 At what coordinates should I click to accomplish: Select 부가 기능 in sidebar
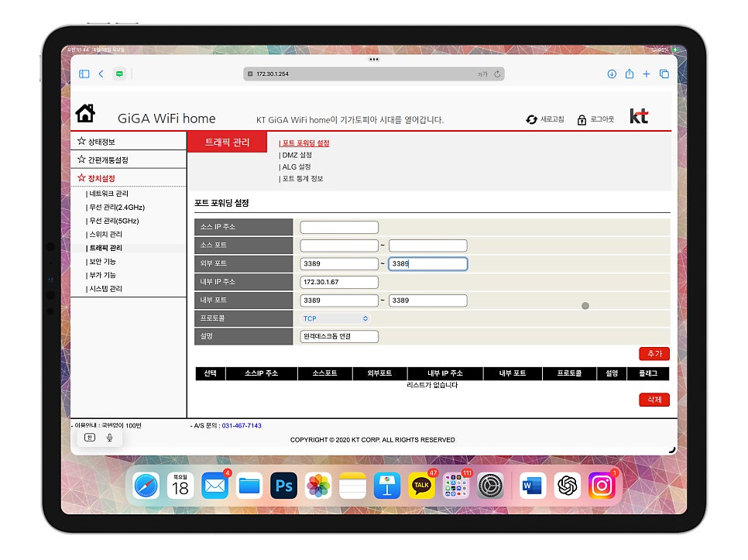[x=102, y=275]
